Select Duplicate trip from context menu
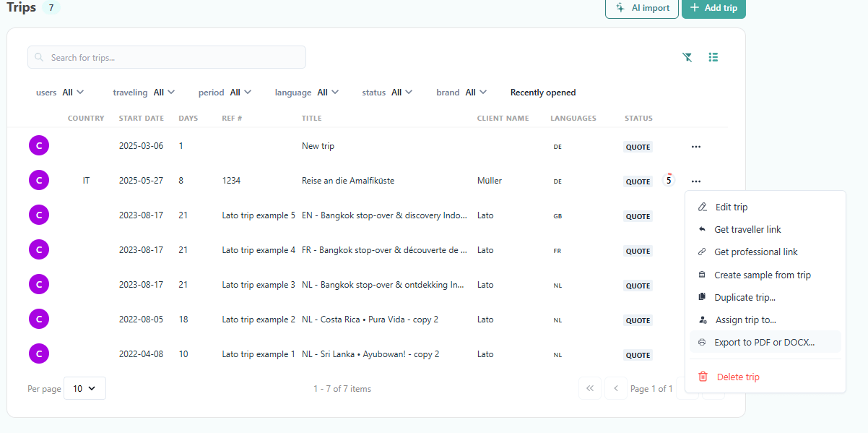Viewport: 868px width, 433px height. 745,297
